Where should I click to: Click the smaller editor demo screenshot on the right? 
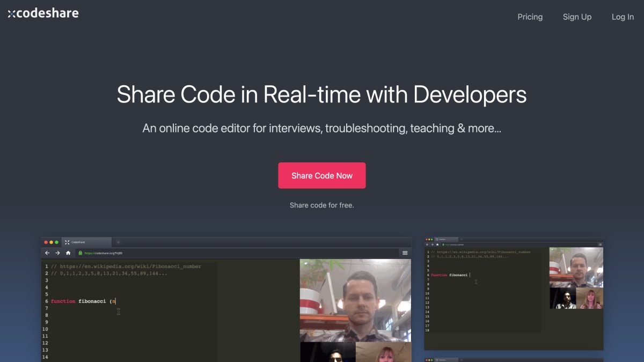point(514,293)
